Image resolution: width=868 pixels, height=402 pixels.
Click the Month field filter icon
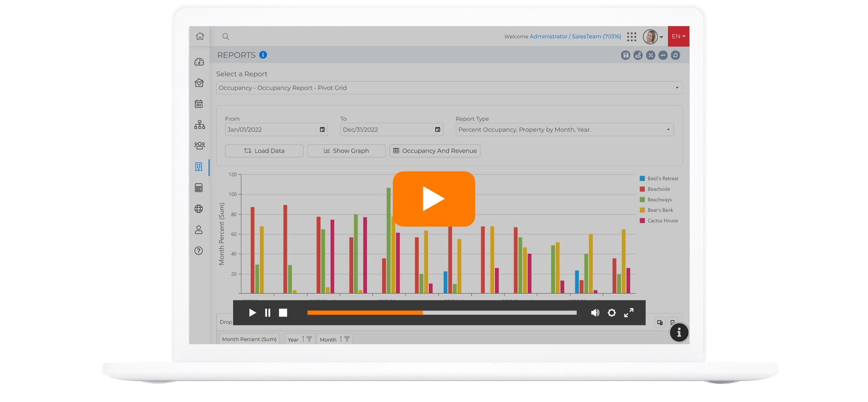pyautogui.click(x=347, y=339)
